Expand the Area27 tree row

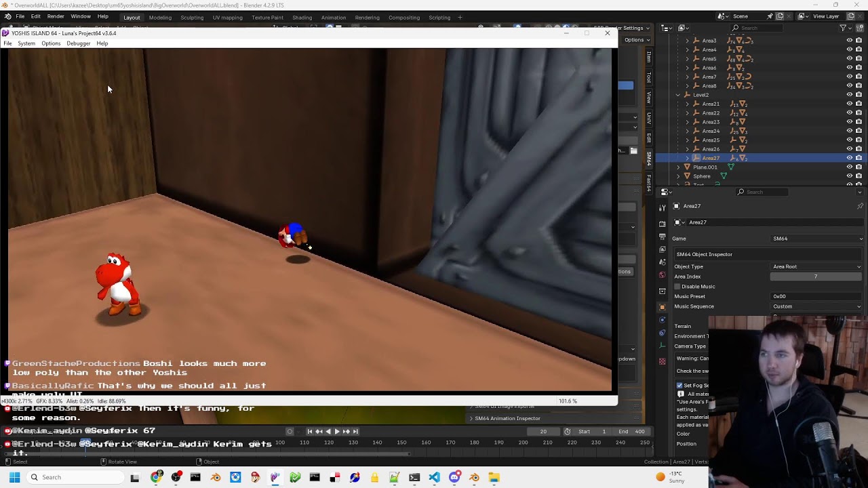[687, 158]
